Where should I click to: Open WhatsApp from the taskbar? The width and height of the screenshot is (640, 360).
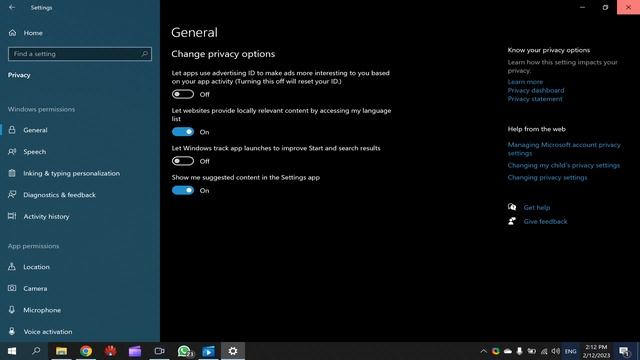pos(184,351)
